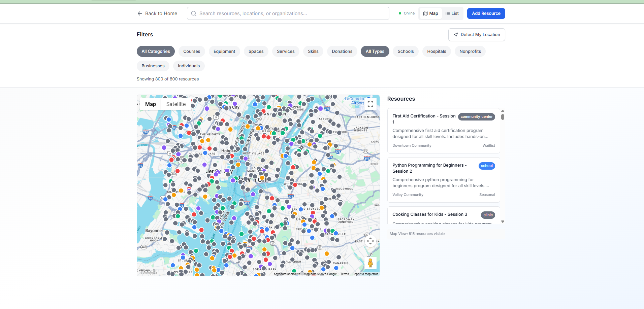
Task: Click Detect My Location button
Action: [x=477, y=35]
